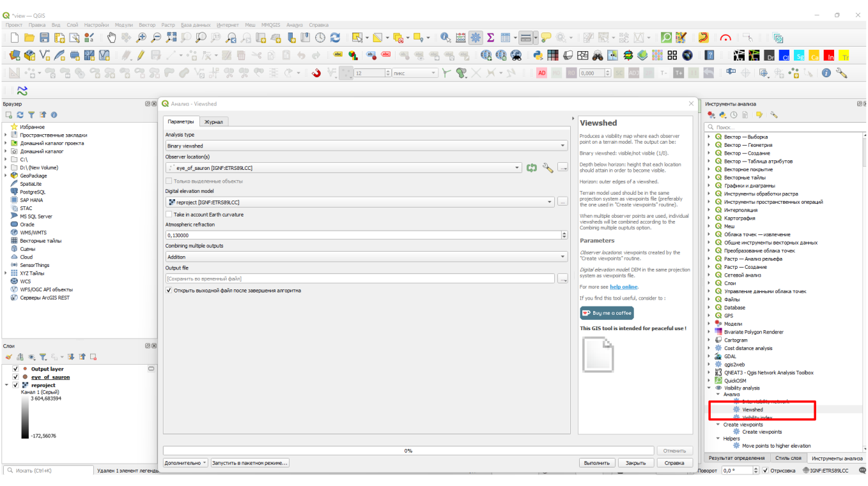The image size is (868, 486).
Task: Click the Искать (Ctrl+K) locator field
Action: (48, 471)
